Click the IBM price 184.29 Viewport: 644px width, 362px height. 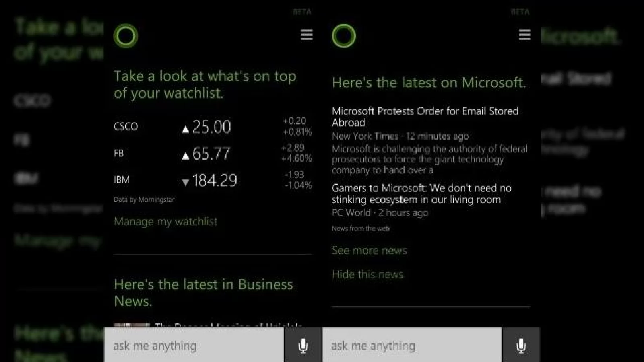(215, 180)
